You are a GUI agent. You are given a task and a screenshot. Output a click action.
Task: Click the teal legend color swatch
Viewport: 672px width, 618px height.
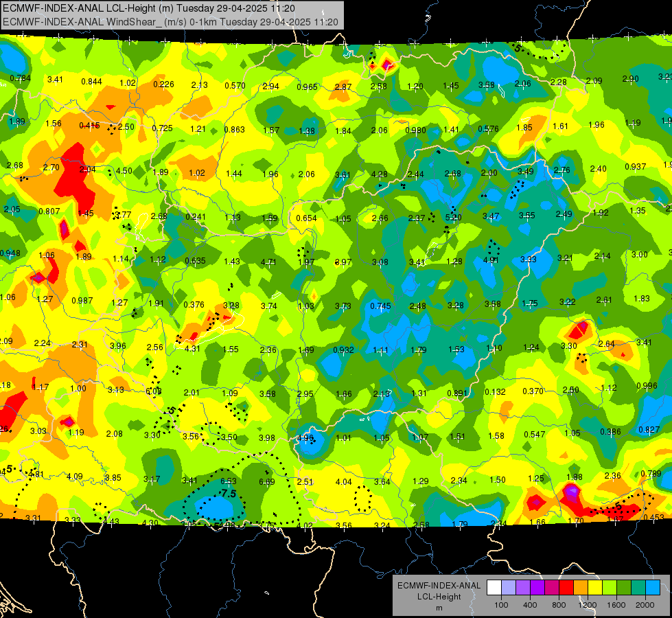click(x=638, y=587)
